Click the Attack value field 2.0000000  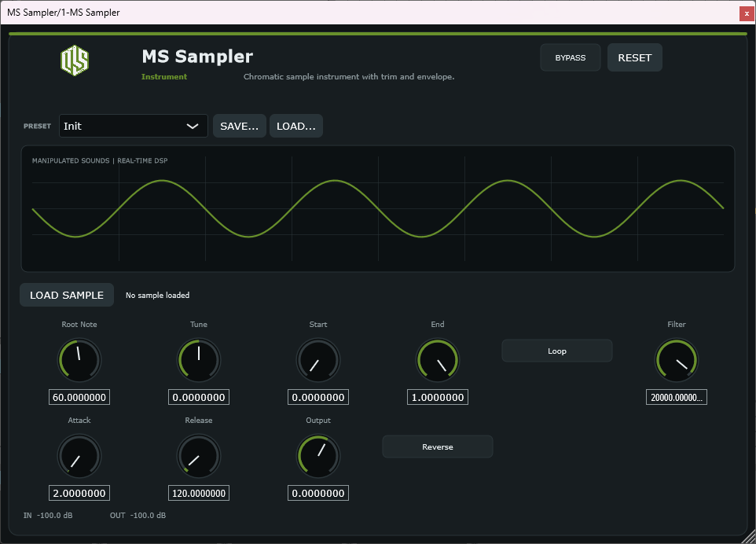click(x=79, y=493)
